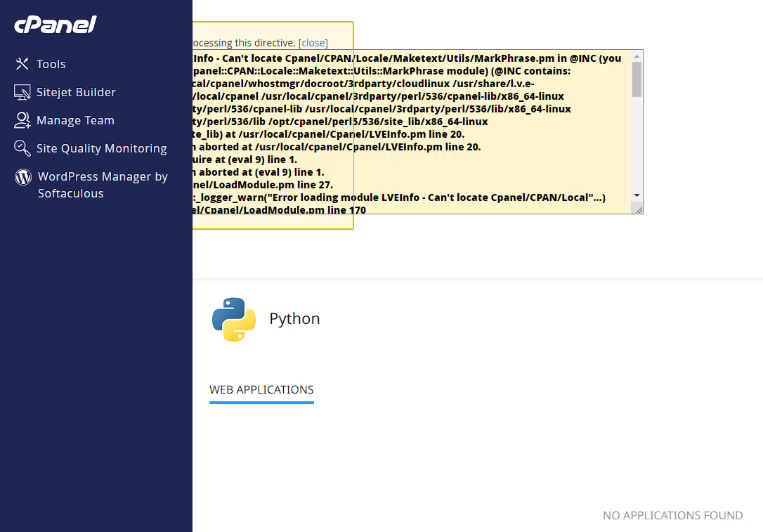Click the 'processing this directive' text

point(244,43)
